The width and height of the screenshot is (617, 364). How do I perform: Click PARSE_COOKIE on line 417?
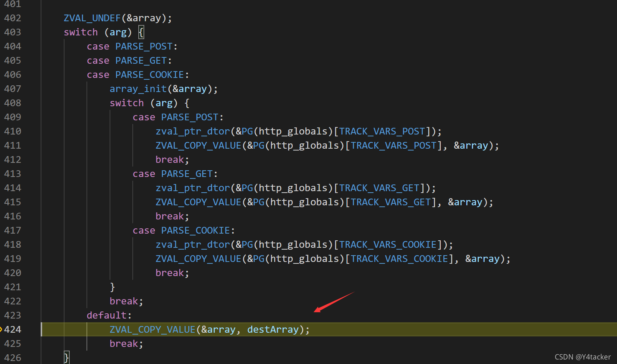click(x=195, y=230)
